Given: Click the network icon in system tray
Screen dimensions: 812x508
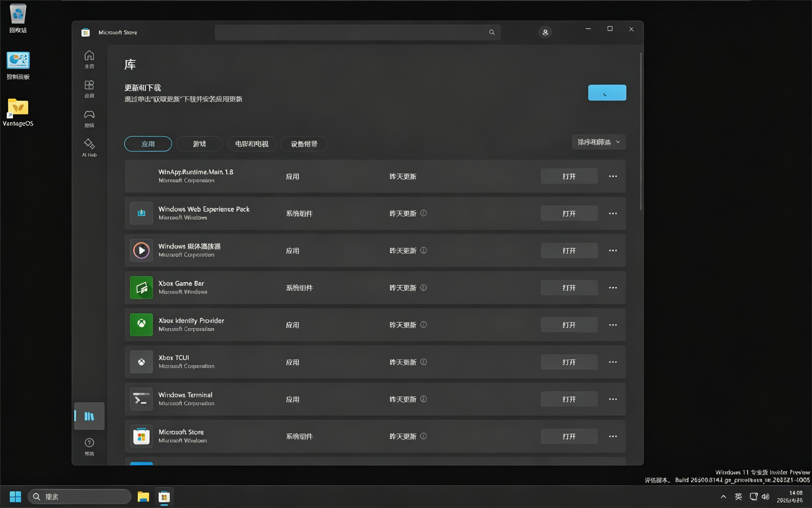Looking at the screenshot, I should pyautogui.click(x=754, y=497).
